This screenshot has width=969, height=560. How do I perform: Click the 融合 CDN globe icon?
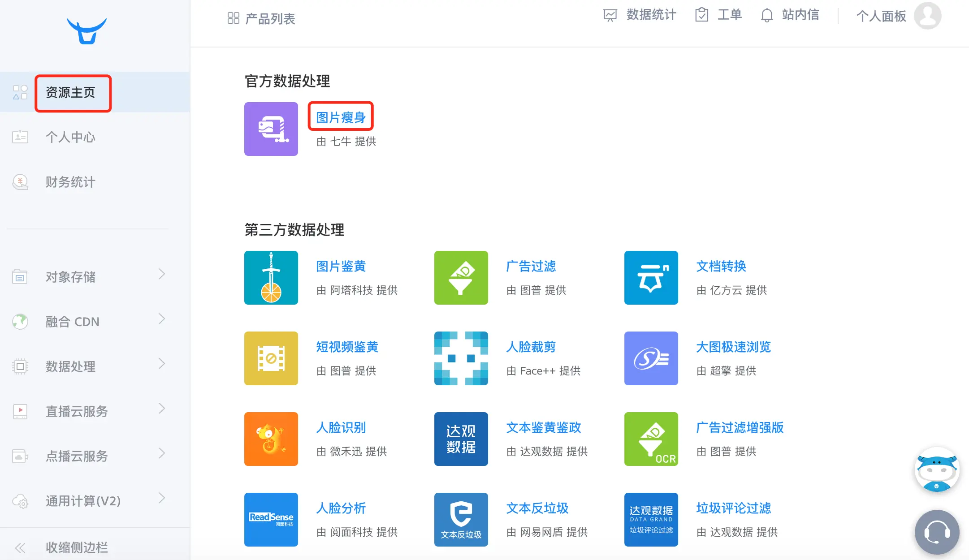(x=20, y=321)
